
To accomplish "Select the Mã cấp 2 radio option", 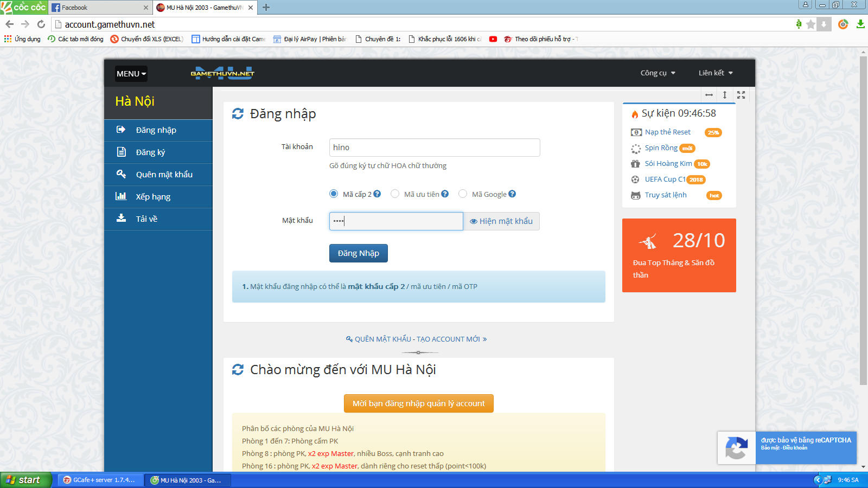I will pyautogui.click(x=334, y=194).
